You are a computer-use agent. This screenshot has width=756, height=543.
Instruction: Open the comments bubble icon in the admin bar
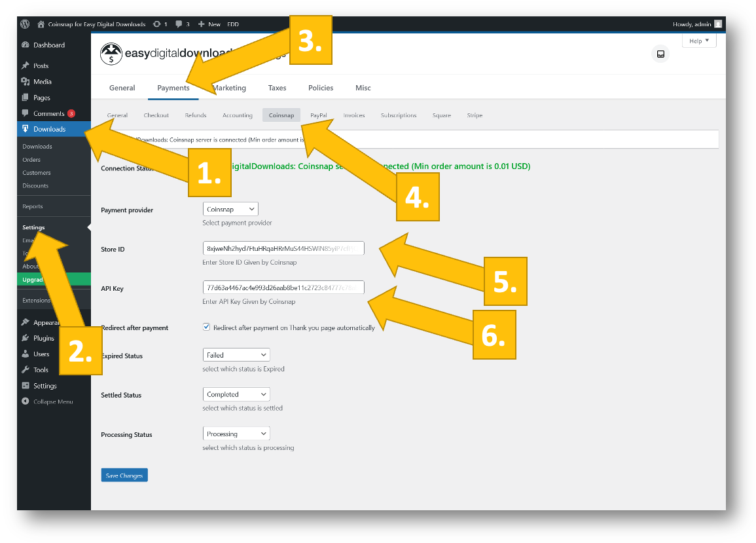point(179,24)
